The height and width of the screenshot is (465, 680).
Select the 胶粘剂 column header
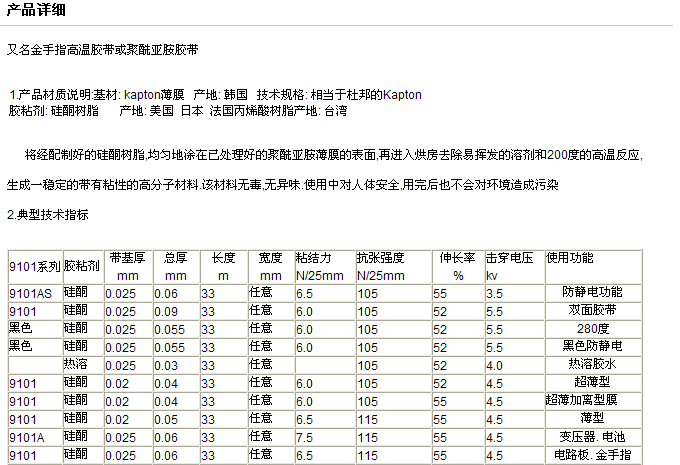pyautogui.click(x=82, y=266)
